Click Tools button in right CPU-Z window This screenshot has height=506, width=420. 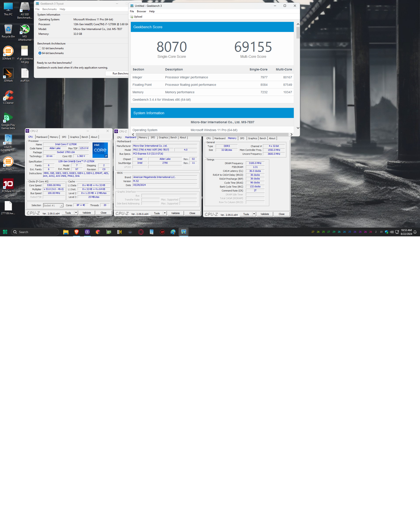point(246,214)
